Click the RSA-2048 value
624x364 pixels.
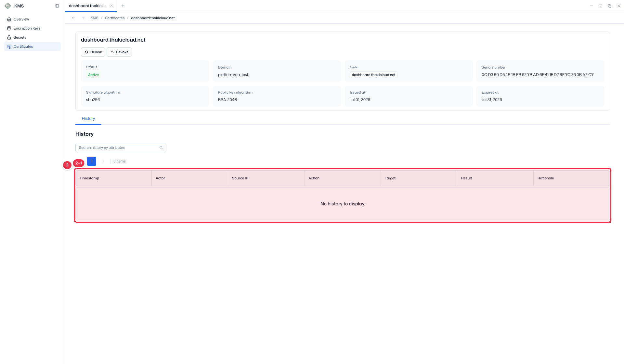[x=227, y=100]
